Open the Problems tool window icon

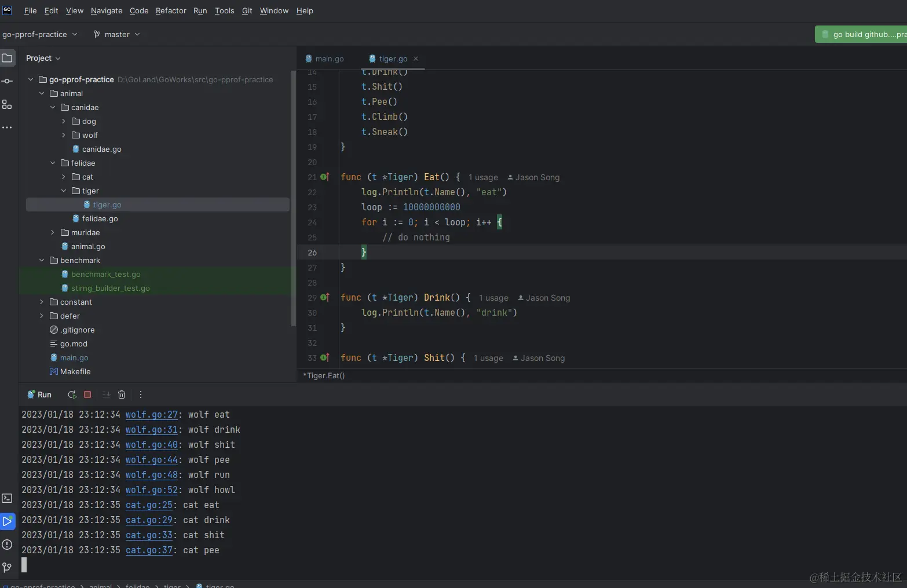(7, 545)
